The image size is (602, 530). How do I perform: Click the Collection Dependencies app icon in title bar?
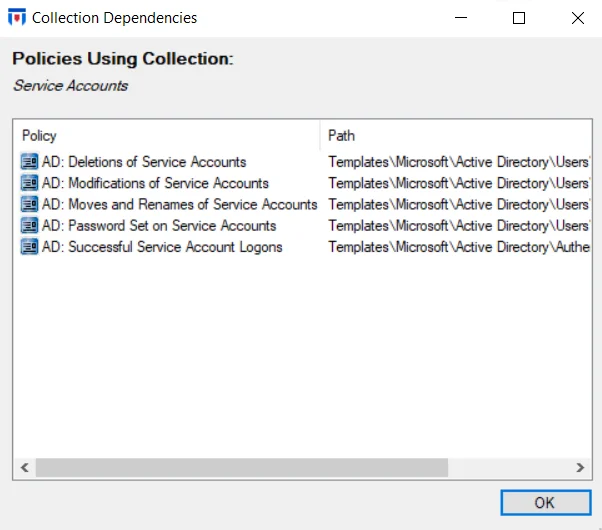[17, 18]
